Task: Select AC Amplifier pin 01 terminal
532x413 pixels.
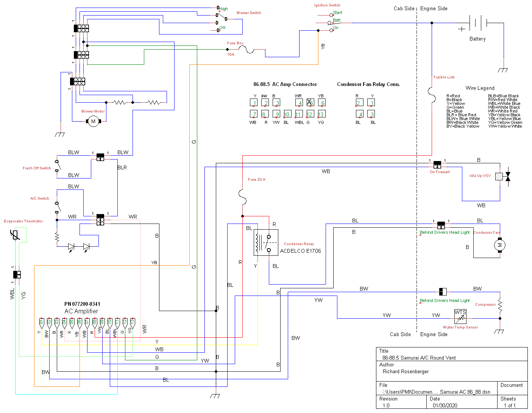Action: (x=41, y=323)
